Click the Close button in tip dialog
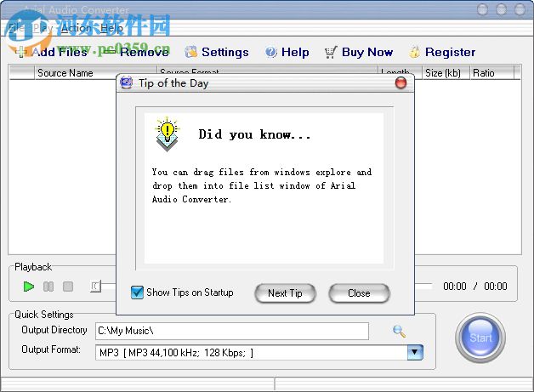This screenshot has width=534, height=392. pyautogui.click(x=359, y=293)
